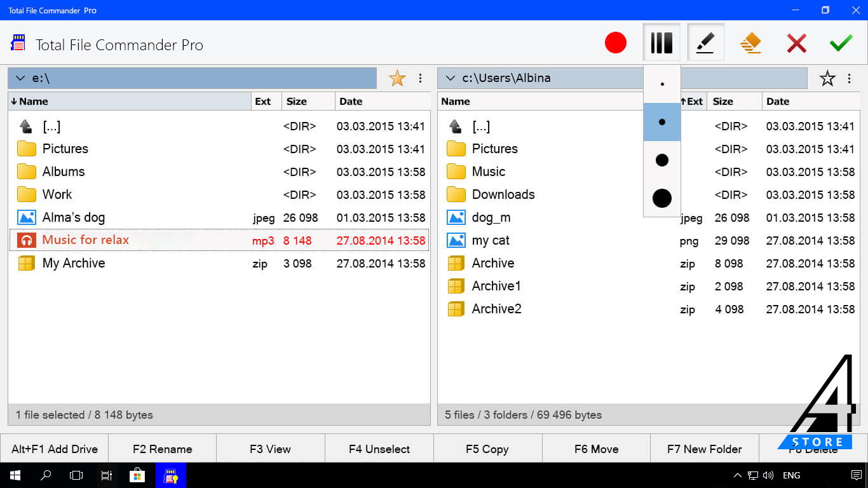The height and width of the screenshot is (488, 868).
Task: Expand the c:\Users\Albina path dropdown
Action: click(x=451, y=78)
